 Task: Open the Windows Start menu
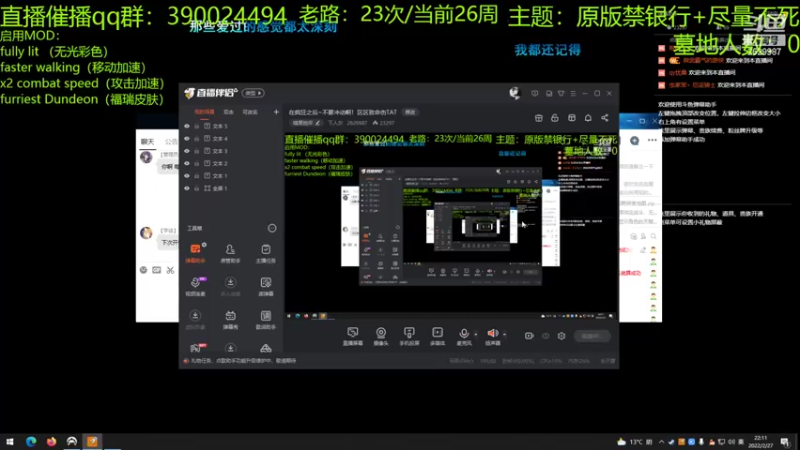(x=10, y=441)
